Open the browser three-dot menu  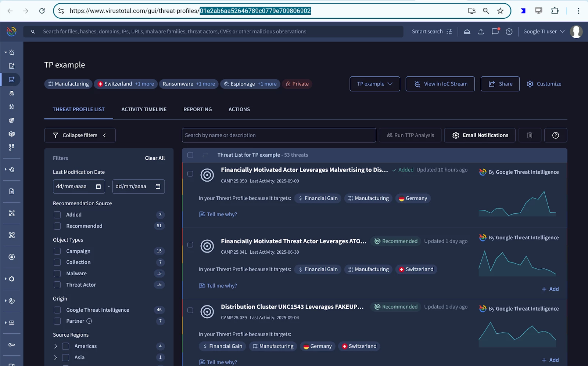tap(578, 11)
